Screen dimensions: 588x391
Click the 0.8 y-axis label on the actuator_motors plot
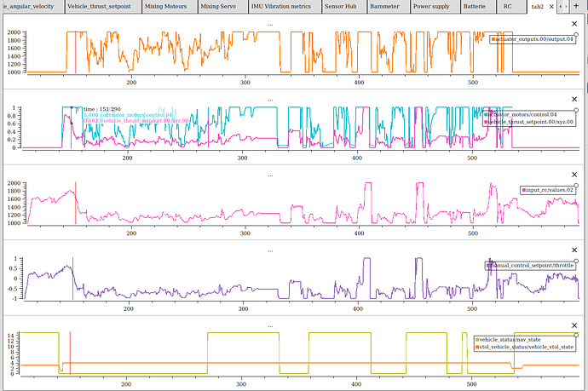(x=12, y=116)
